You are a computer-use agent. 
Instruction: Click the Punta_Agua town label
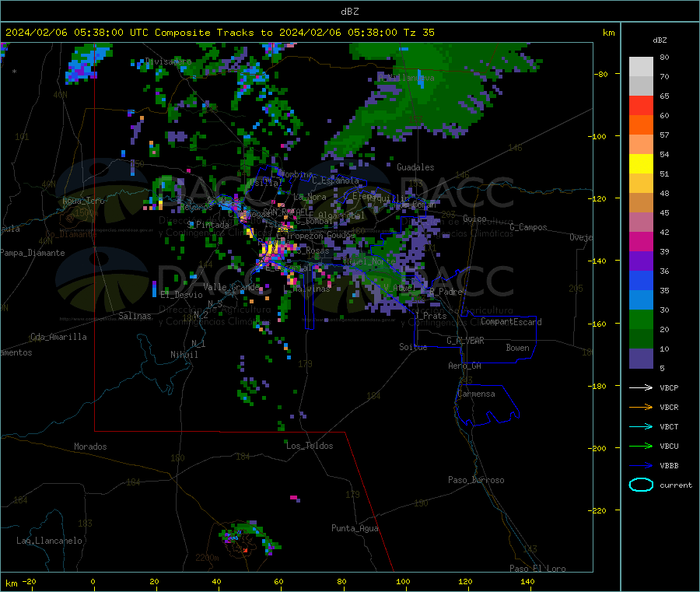click(x=355, y=528)
